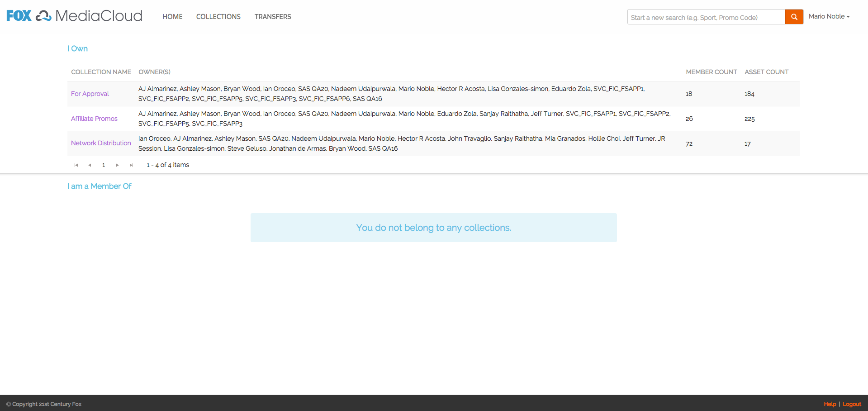The image size is (868, 411).
Task: Go to previous page arrow in pager
Action: (x=90, y=165)
